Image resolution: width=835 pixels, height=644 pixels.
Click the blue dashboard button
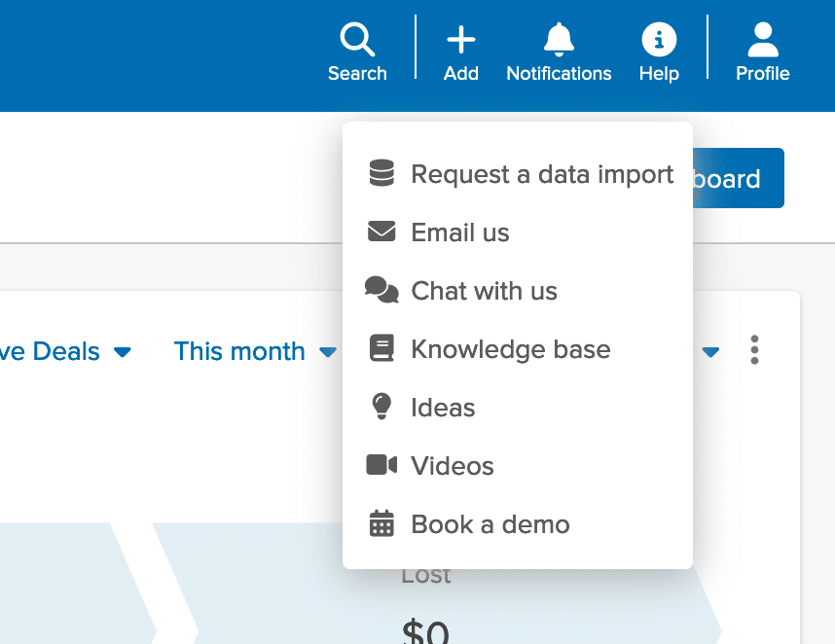(737, 178)
